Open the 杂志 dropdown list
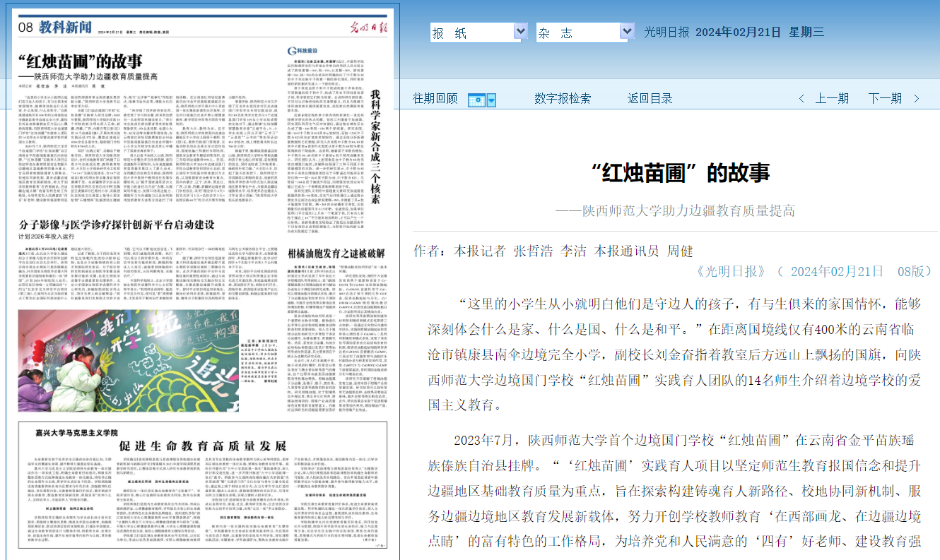940x560 pixels. [x=627, y=32]
